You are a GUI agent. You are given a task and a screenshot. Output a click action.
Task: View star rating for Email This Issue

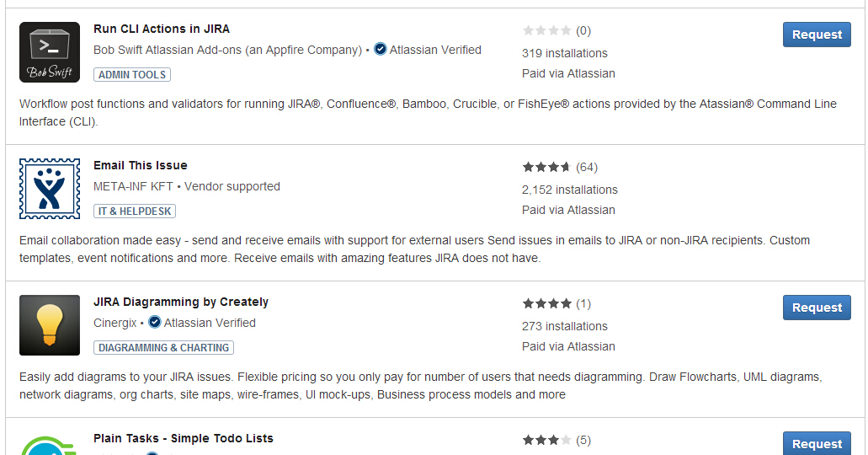coord(546,167)
